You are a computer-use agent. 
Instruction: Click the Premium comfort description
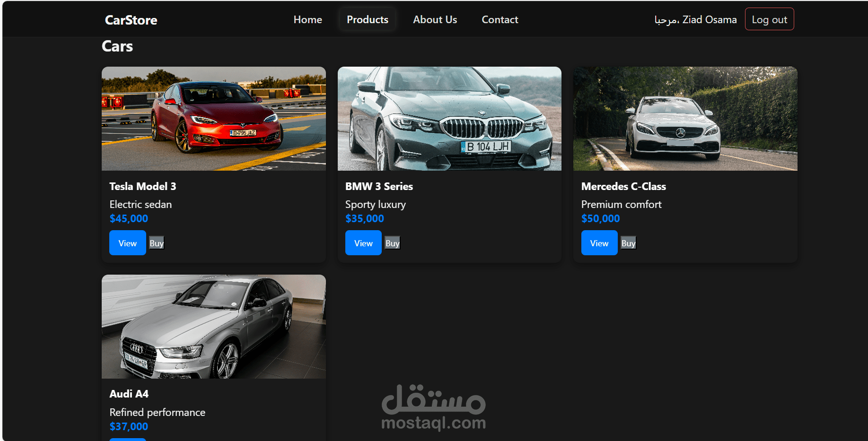[621, 204]
